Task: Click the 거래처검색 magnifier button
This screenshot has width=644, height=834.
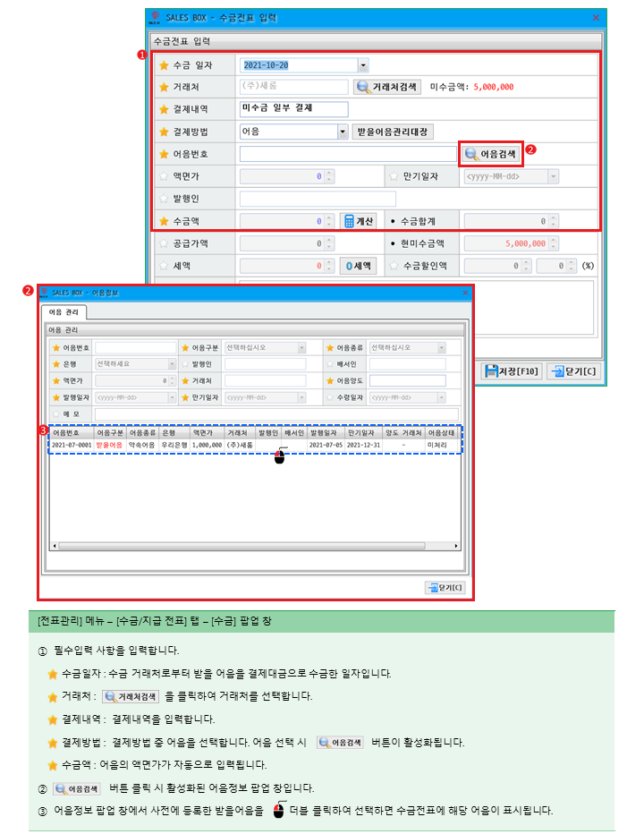Action: tap(387, 87)
